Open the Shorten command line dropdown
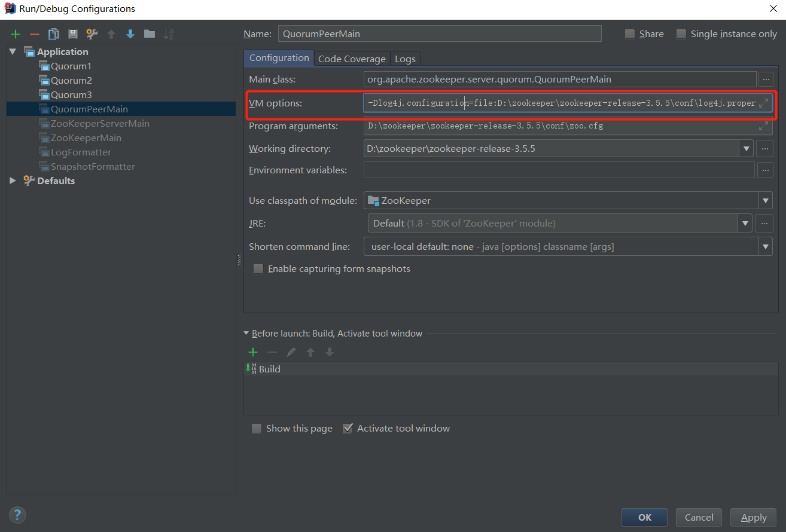 click(x=765, y=246)
